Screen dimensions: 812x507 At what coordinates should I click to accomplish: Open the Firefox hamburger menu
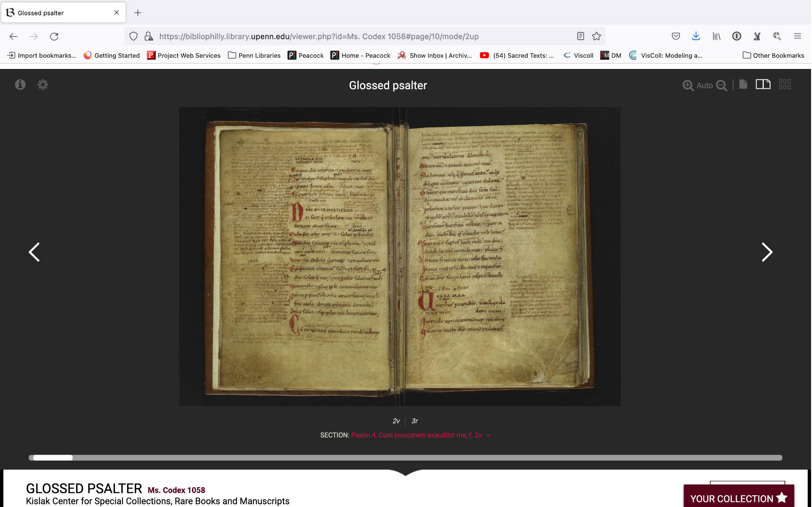pos(798,37)
